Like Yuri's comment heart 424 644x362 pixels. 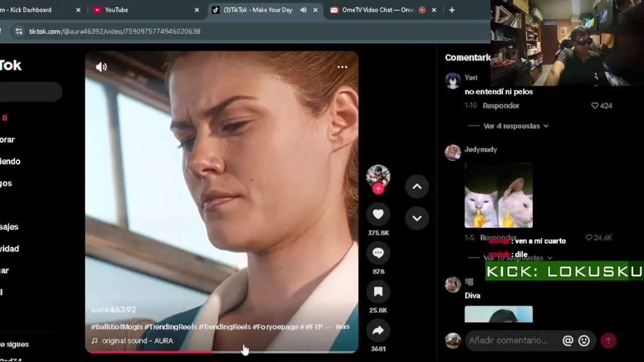595,106
